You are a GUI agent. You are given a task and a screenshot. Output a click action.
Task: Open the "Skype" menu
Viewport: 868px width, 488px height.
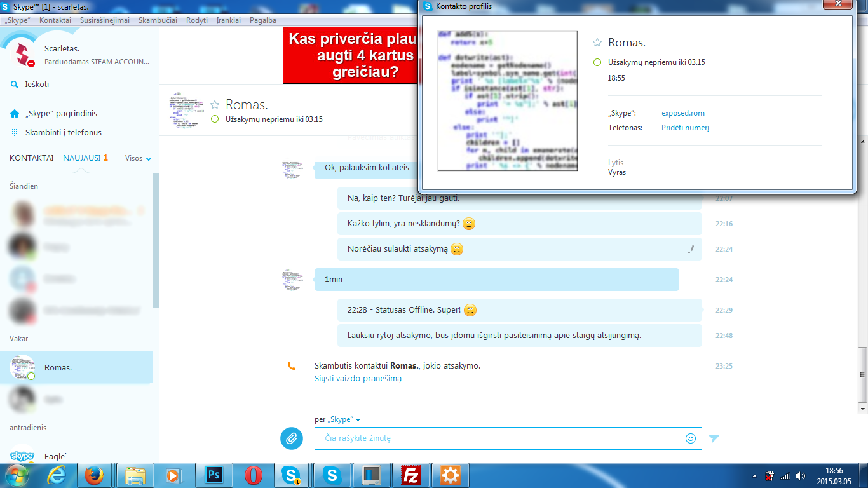tap(18, 20)
